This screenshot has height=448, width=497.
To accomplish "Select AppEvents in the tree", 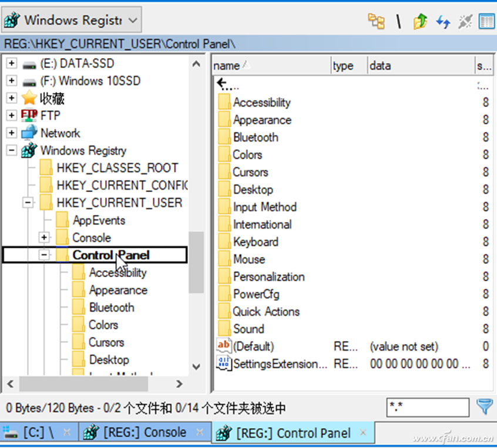I will click(x=99, y=220).
